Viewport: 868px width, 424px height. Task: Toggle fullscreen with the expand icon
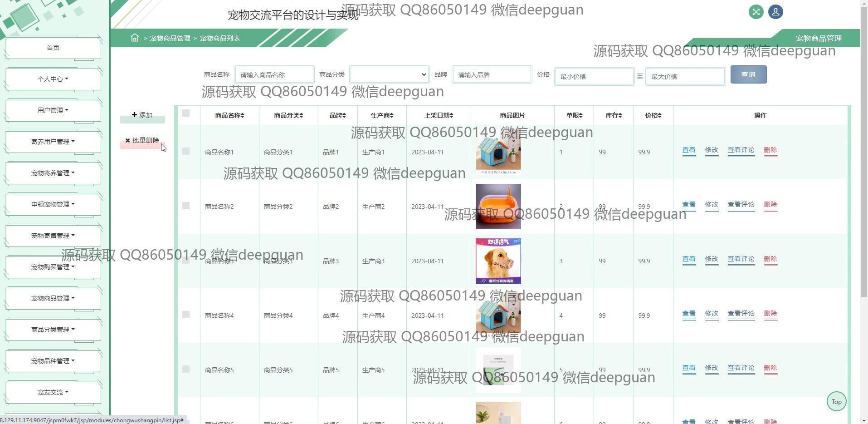(756, 12)
